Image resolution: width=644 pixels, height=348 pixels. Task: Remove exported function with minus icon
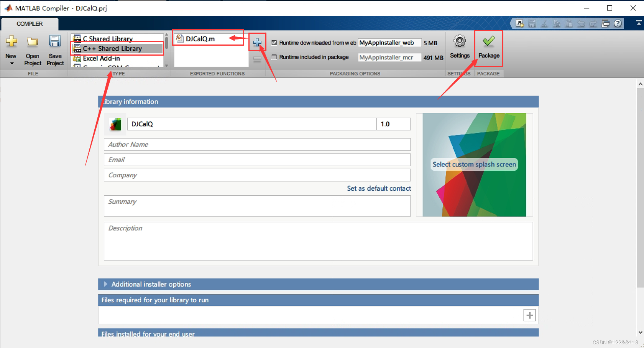tap(257, 59)
